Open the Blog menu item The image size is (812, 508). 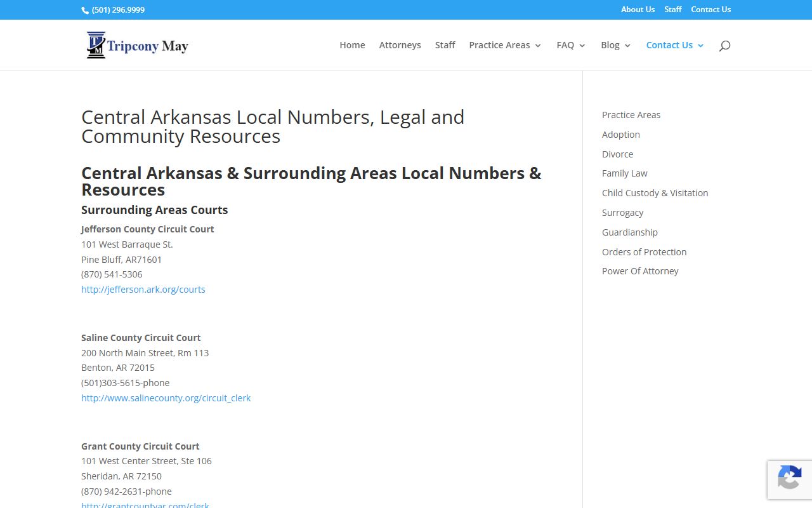click(x=610, y=45)
